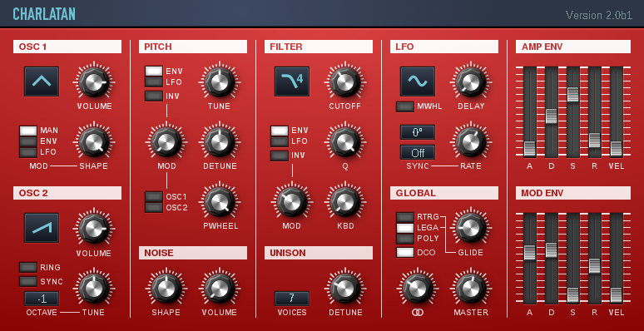Open the LFO sync Off selector

pyautogui.click(x=418, y=152)
